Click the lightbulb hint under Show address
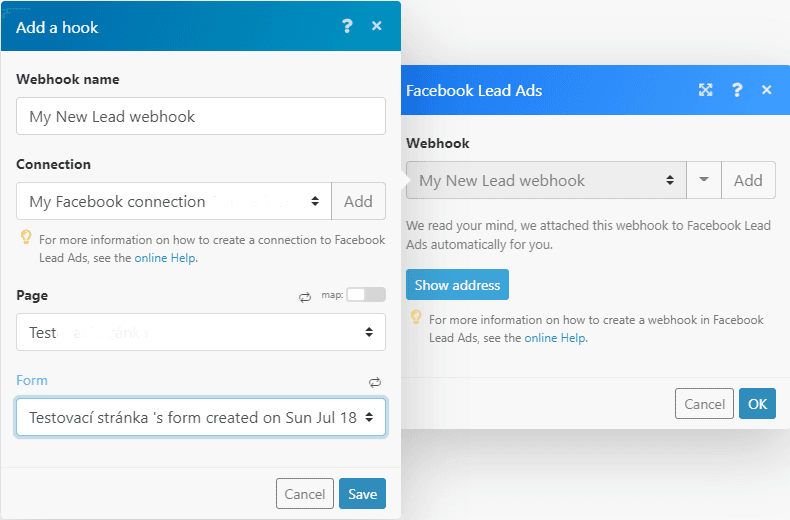 (416, 318)
